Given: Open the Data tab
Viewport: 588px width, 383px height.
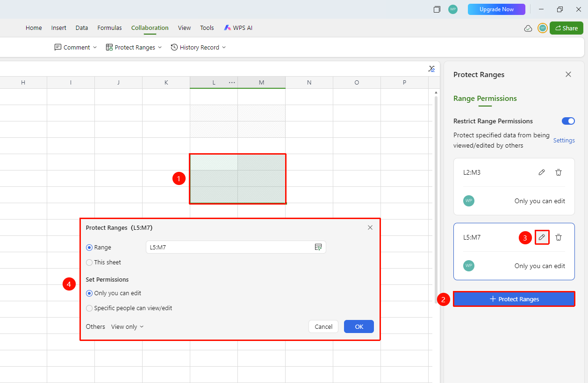Looking at the screenshot, I should (82, 28).
